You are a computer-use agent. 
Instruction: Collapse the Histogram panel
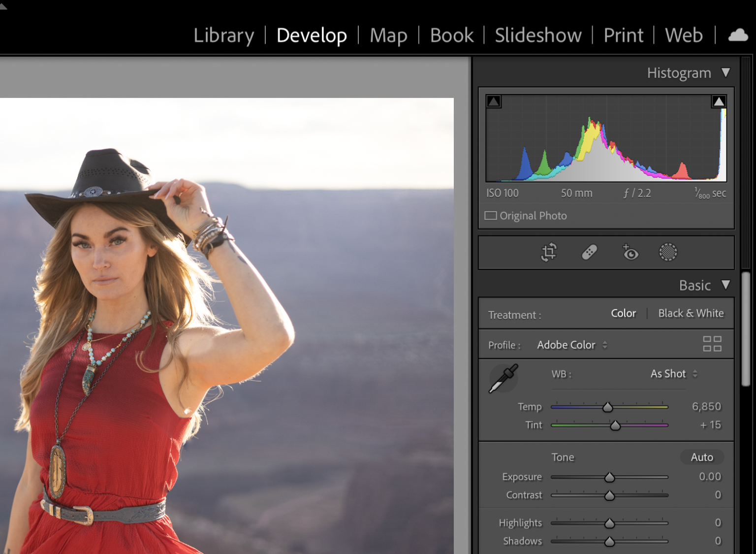coord(725,72)
